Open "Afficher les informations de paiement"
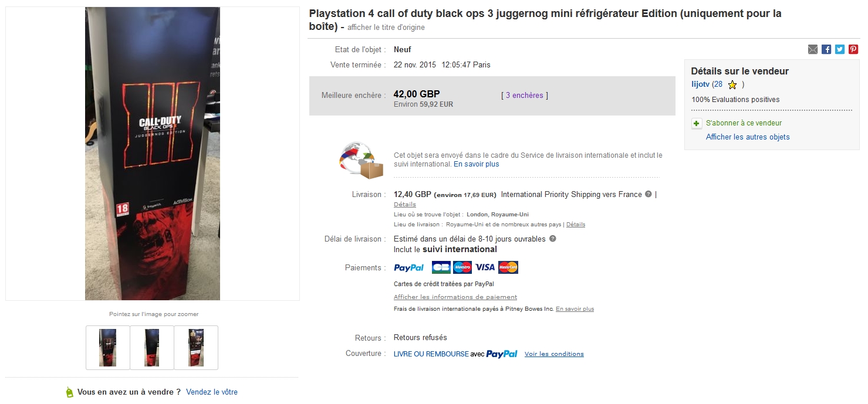 click(455, 297)
